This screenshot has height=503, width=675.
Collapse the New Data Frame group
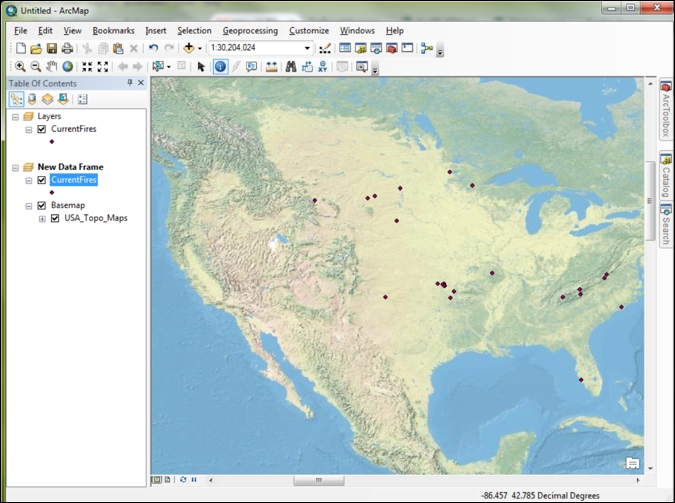point(15,167)
